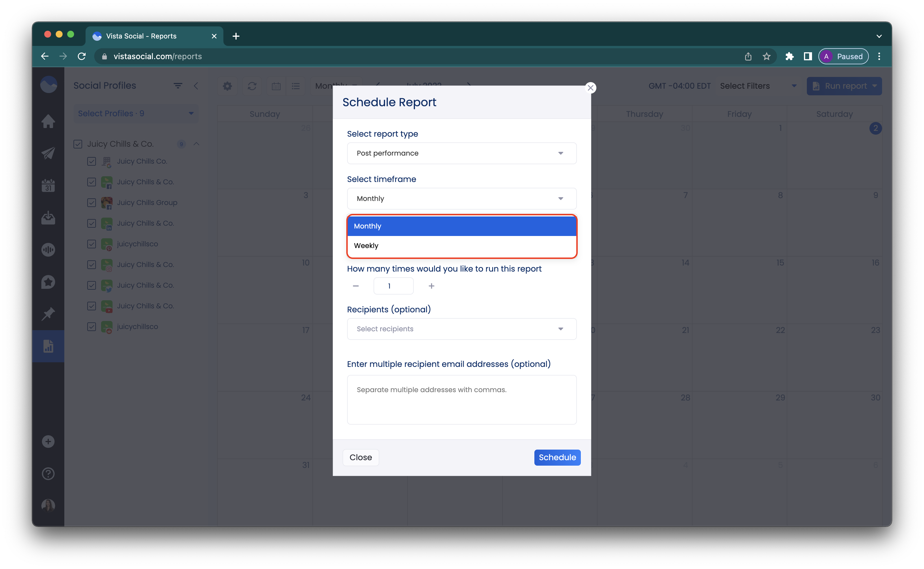Click the recipient email addresses text area
Viewport: 924px width, 569px height.
(x=461, y=400)
